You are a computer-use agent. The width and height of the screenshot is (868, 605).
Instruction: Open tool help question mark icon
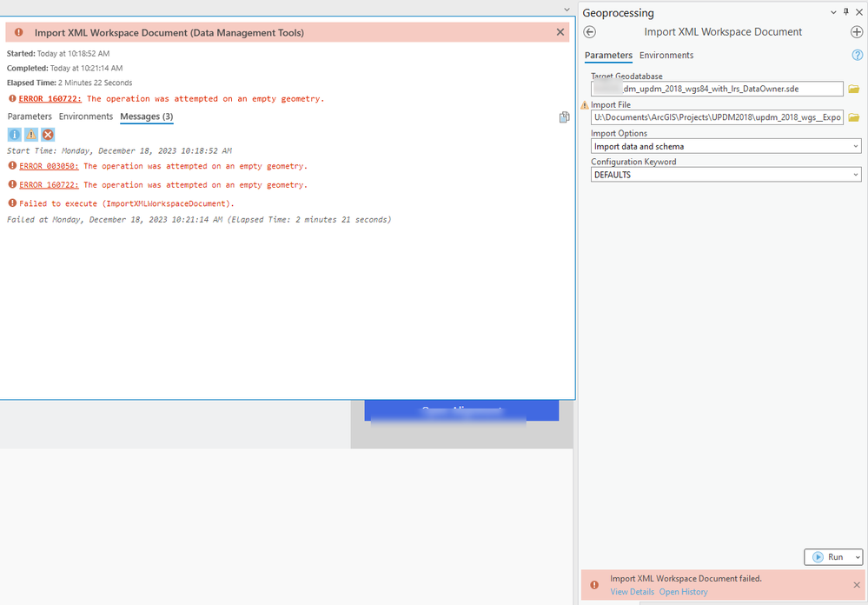857,55
